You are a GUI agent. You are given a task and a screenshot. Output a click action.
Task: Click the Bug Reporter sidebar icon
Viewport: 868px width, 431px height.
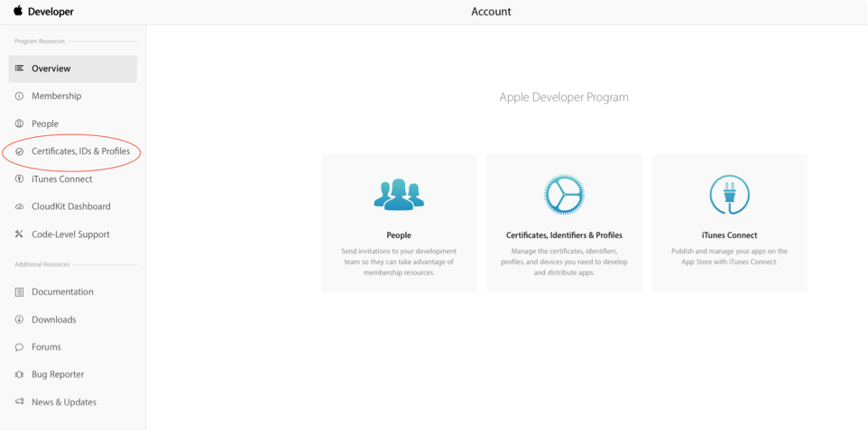pos(19,374)
